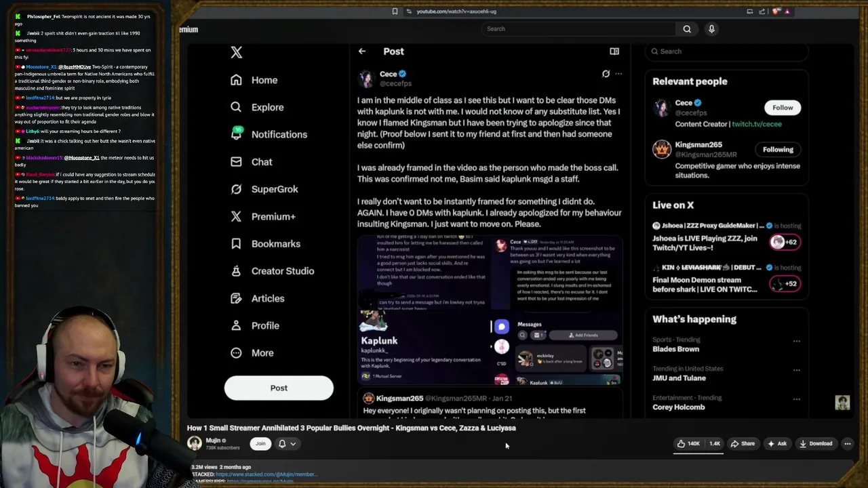
Task: Open twitch.tv/cecee link in Cece's bio
Action: 756,124
